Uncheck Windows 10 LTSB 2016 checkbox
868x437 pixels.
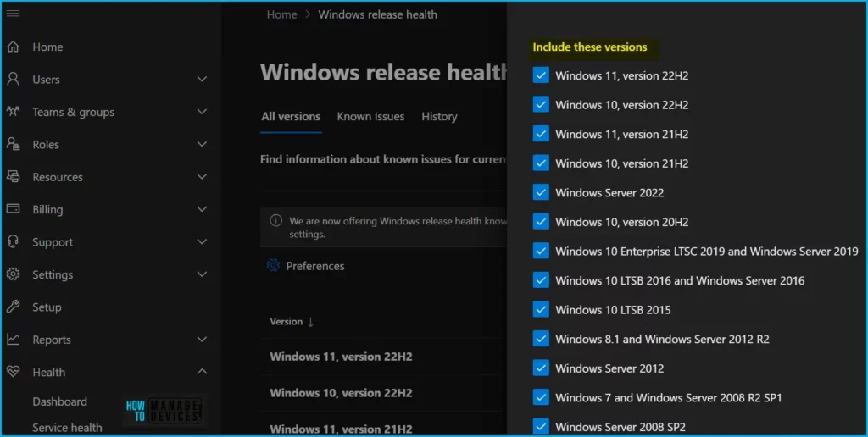541,280
